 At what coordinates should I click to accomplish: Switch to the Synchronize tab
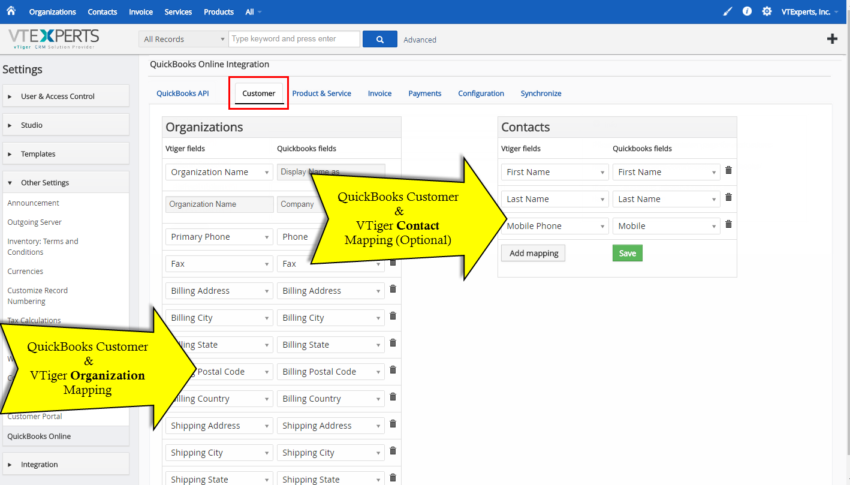click(x=541, y=93)
